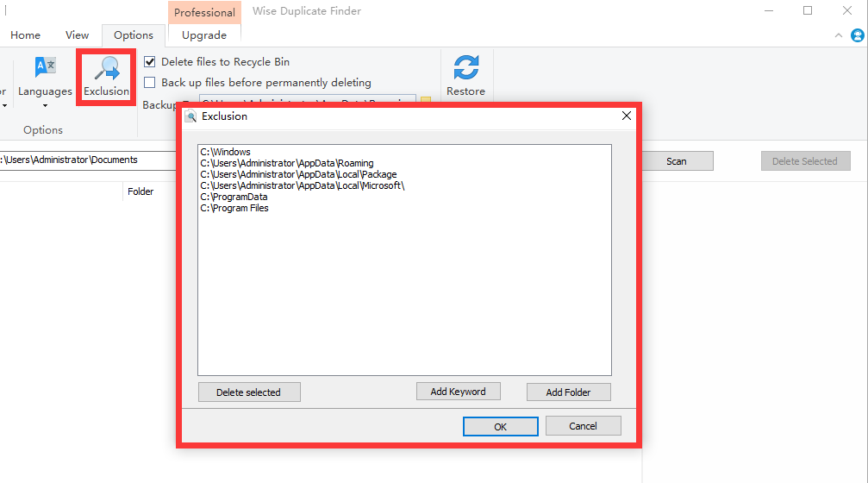This screenshot has width=868, height=483.
Task: Select the C:\Program Files exclusion entry
Action: pyautogui.click(x=234, y=208)
